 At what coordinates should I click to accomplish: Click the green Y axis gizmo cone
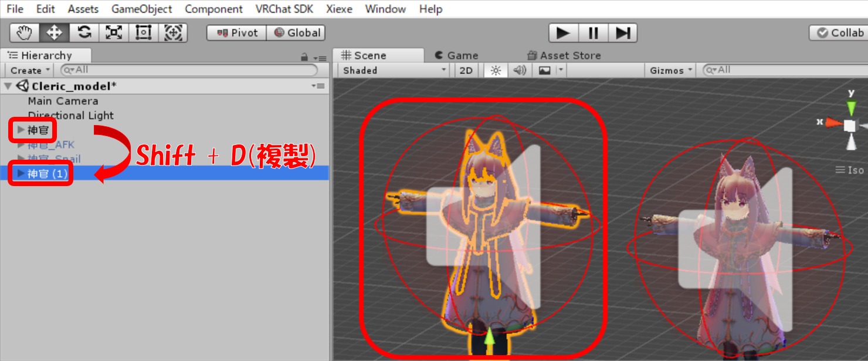(x=851, y=108)
